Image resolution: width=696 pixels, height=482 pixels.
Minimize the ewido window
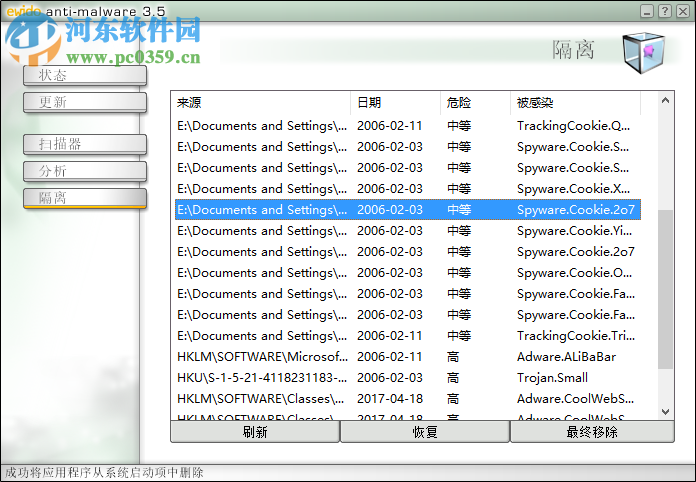point(647,11)
